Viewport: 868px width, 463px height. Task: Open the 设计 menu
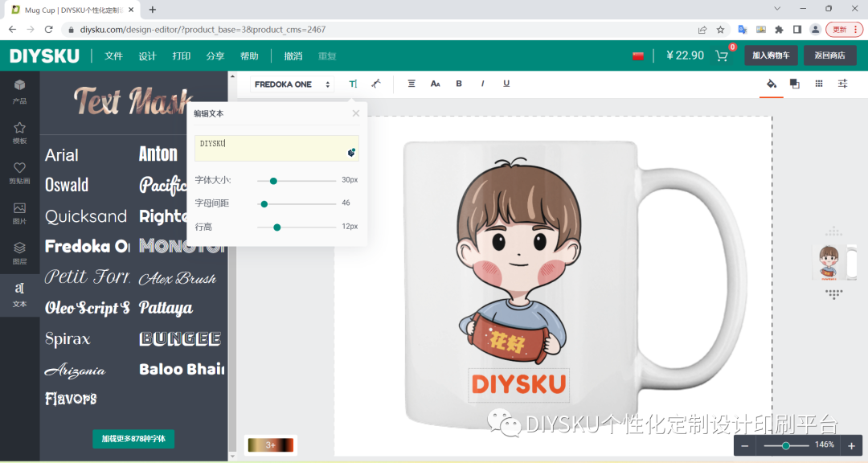pos(147,56)
